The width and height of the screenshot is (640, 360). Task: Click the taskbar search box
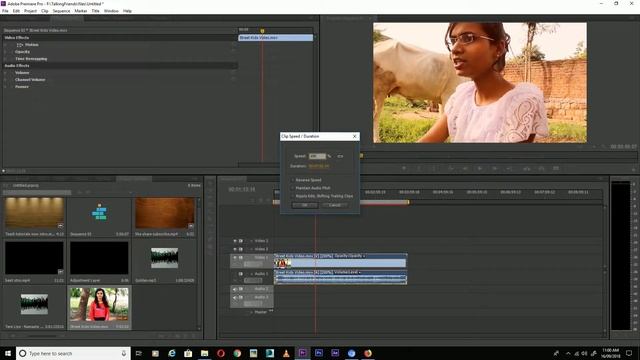(x=73, y=353)
